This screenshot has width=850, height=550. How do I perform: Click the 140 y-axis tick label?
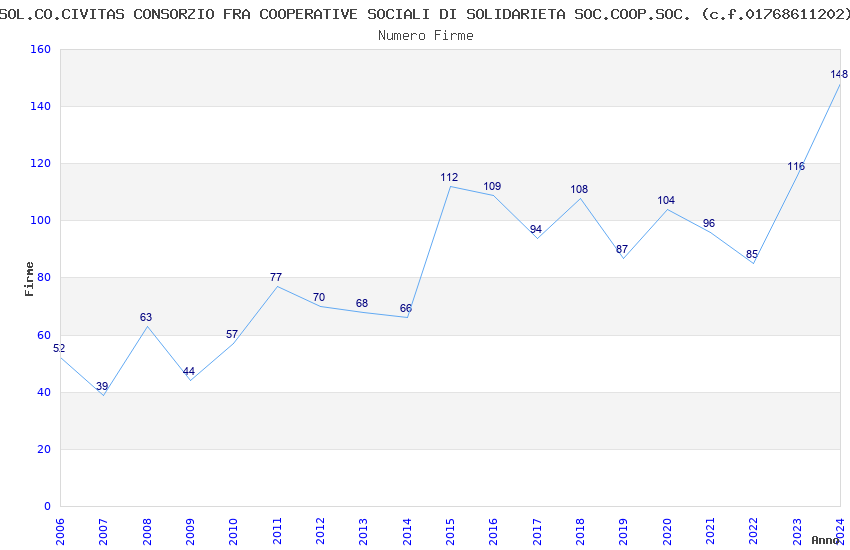tap(40, 106)
